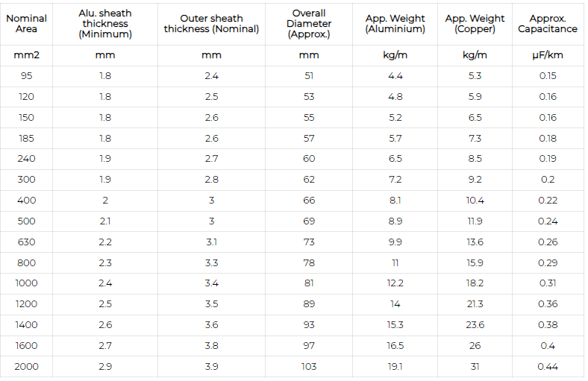Viewport: 588px width, 381px height.
Task: Click nominal area value 95
Action: 26,76
